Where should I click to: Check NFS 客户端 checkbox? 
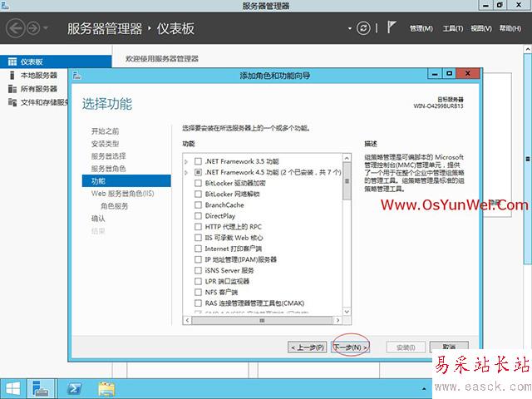click(x=198, y=292)
